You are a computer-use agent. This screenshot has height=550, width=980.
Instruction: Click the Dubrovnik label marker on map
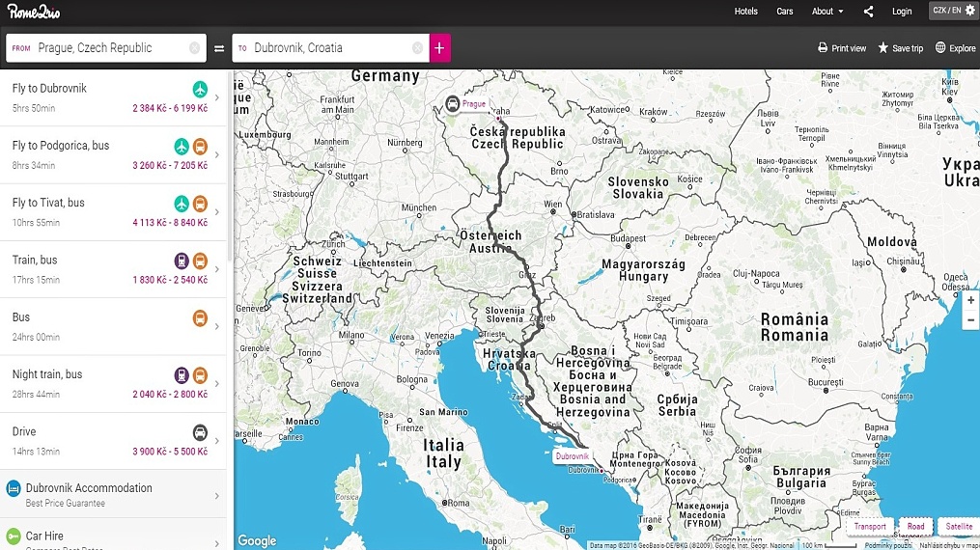pyautogui.click(x=572, y=455)
